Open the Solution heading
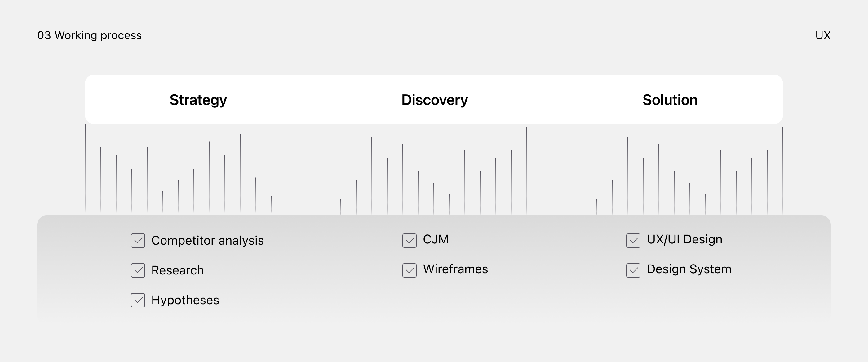868x362 pixels. pyautogui.click(x=670, y=100)
